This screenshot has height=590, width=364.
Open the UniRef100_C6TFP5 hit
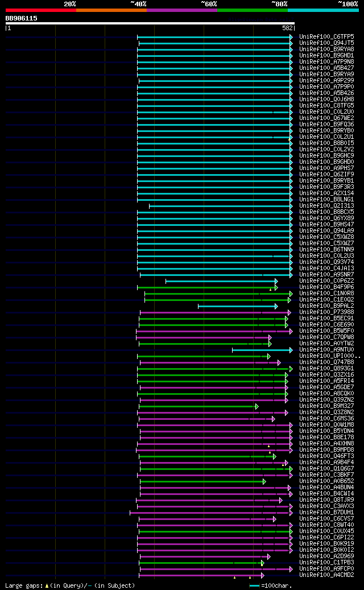tap(326, 37)
